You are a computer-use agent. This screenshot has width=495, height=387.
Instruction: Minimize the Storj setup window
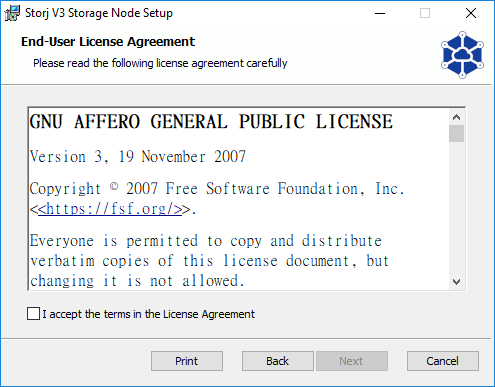click(380, 13)
